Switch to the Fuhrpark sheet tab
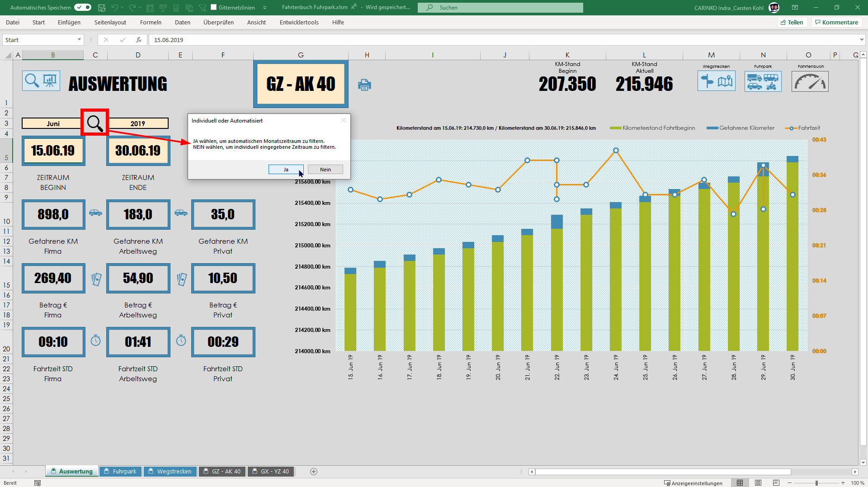 [120, 471]
